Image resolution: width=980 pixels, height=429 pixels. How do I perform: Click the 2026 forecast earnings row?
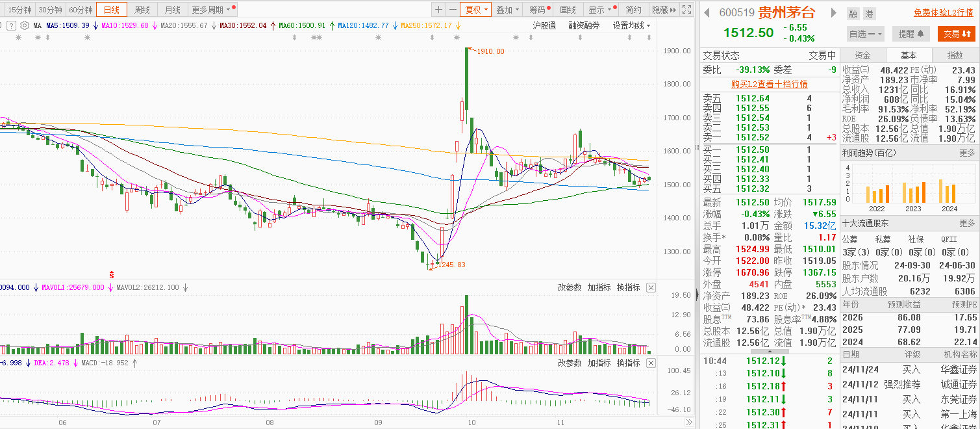pos(910,317)
